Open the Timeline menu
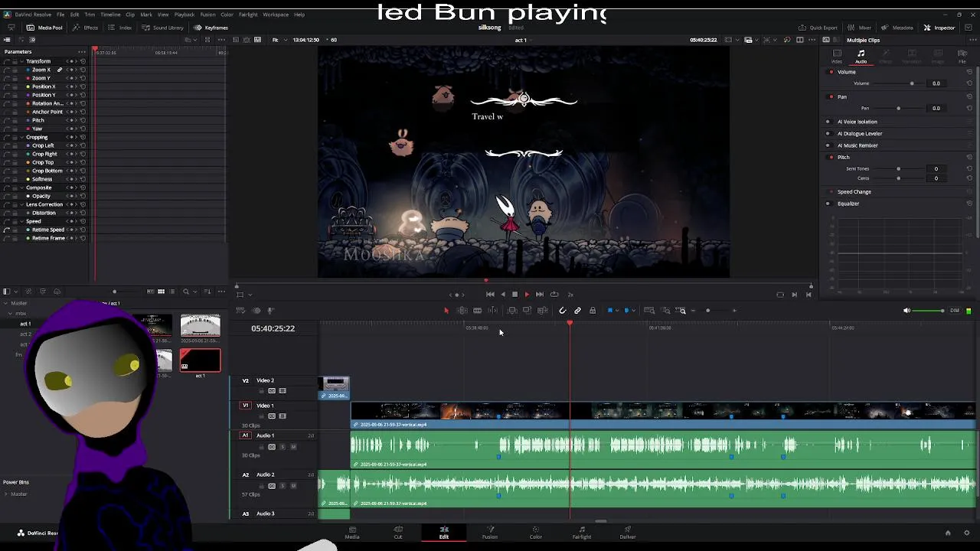This screenshot has height=551, width=980. 110,15
